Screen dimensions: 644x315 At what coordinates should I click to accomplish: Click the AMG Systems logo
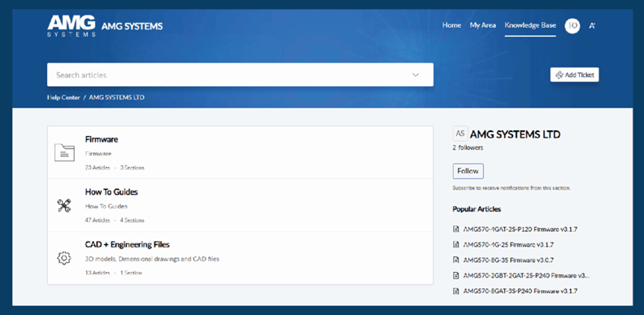[72, 26]
